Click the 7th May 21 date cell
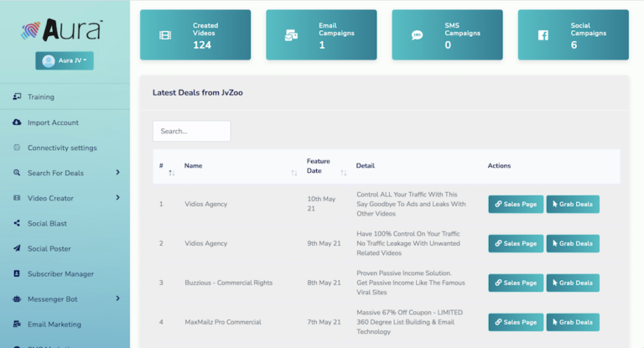644x348 pixels. [x=324, y=322]
